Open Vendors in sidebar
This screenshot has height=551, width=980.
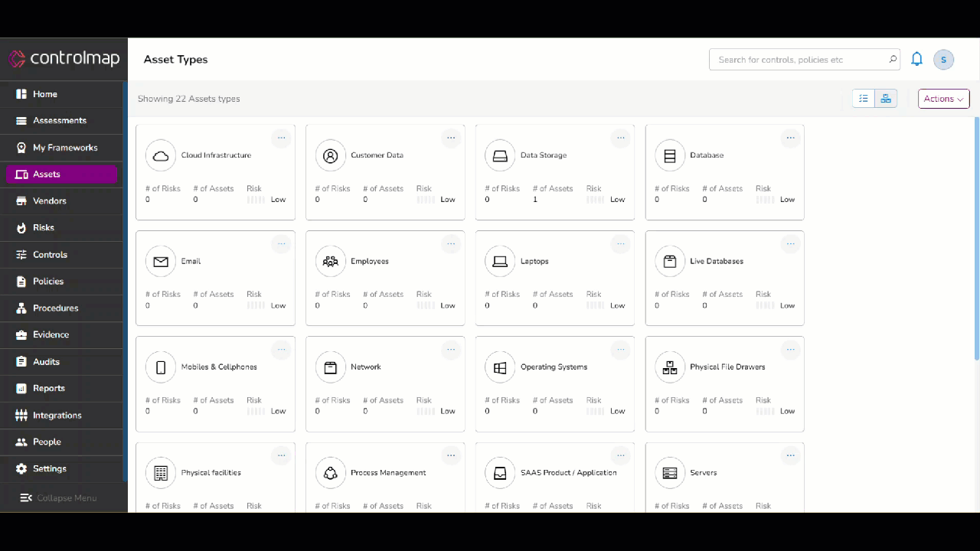pyautogui.click(x=61, y=201)
